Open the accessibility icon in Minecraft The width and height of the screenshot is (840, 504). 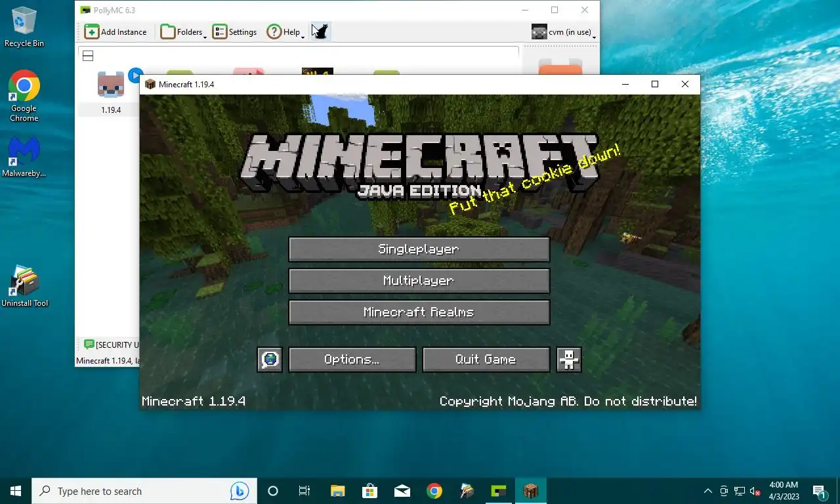[569, 360]
